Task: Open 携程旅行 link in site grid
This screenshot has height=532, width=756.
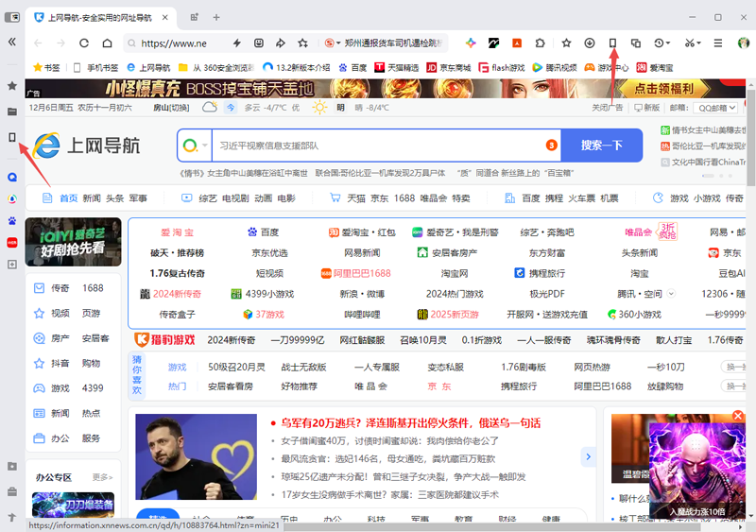Action: [540, 273]
